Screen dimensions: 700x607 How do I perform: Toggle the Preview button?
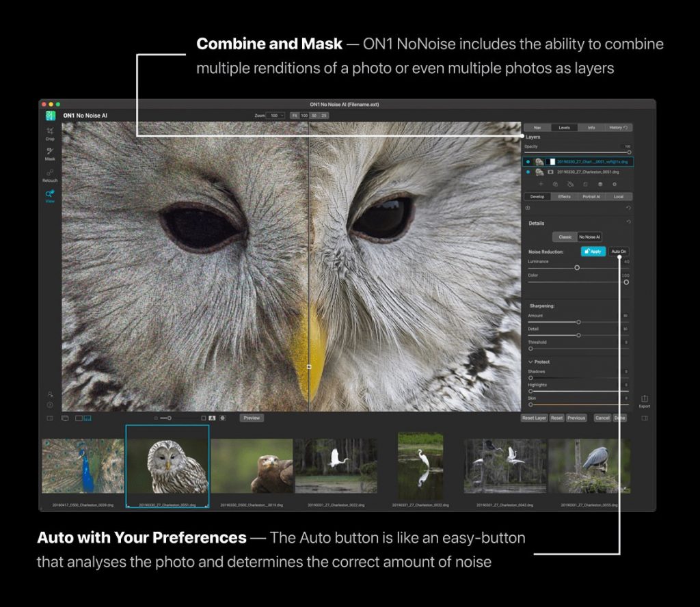click(x=252, y=418)
